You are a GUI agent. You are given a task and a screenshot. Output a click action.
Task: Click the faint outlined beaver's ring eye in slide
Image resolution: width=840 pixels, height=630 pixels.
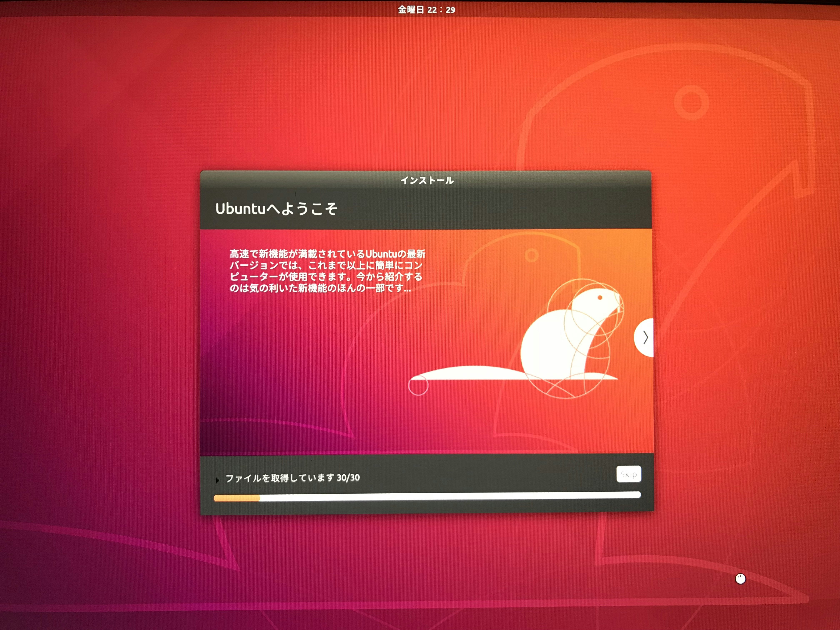point(531,255)
